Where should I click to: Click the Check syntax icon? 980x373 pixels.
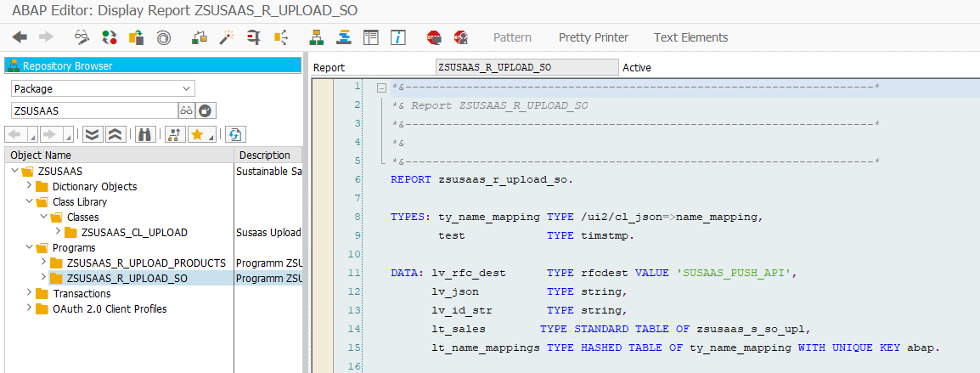(200, 37)
